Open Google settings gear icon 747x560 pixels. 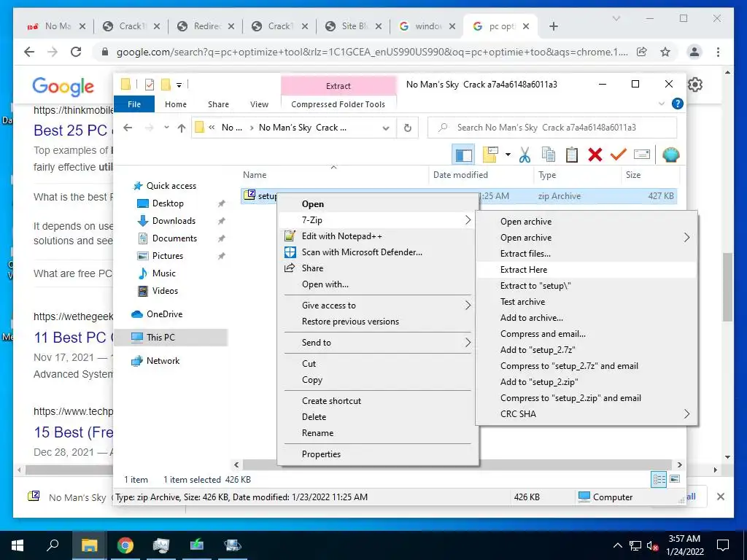click(695, 85)
